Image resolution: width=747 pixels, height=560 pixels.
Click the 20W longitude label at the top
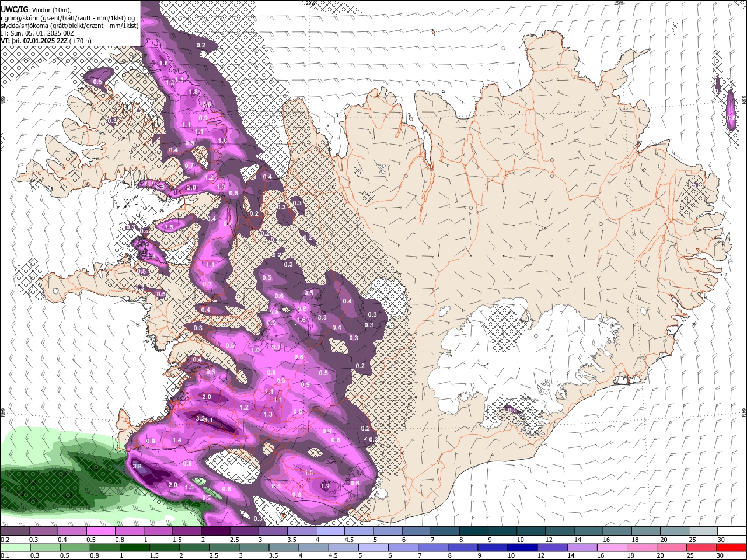(x=310, y=3)
